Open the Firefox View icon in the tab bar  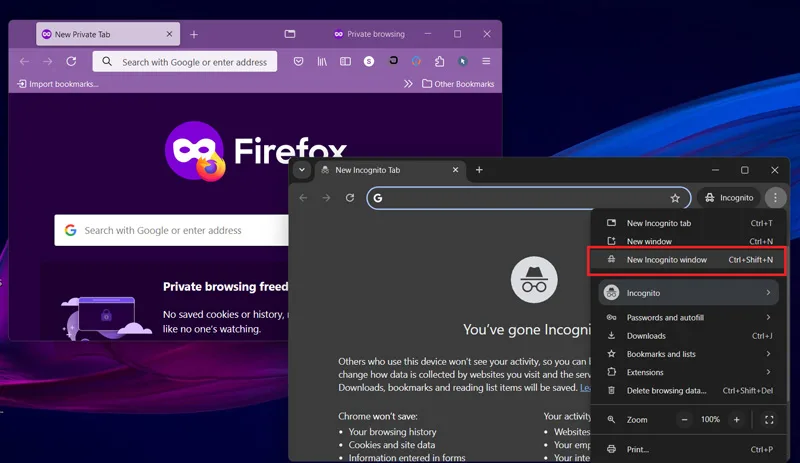pos(290,34)
